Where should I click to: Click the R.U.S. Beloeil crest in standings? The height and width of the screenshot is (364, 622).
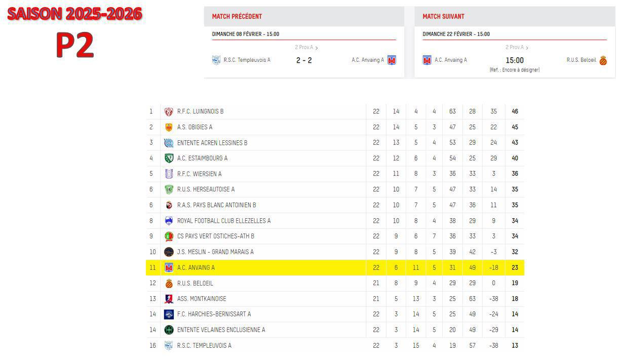tap(169, 283)
